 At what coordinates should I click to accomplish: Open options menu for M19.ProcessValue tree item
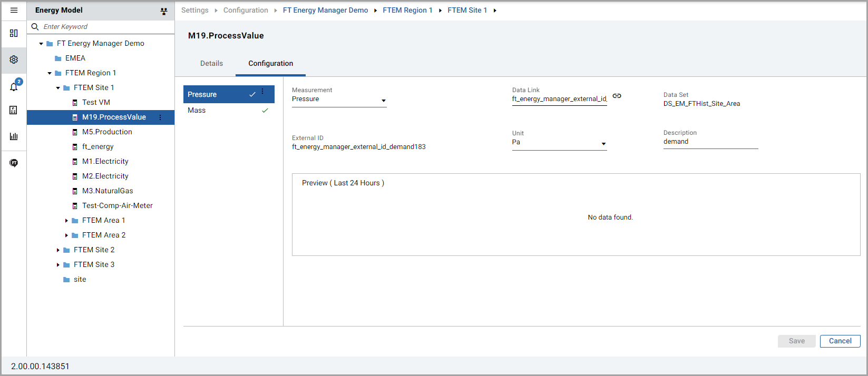tap(160, 117)
